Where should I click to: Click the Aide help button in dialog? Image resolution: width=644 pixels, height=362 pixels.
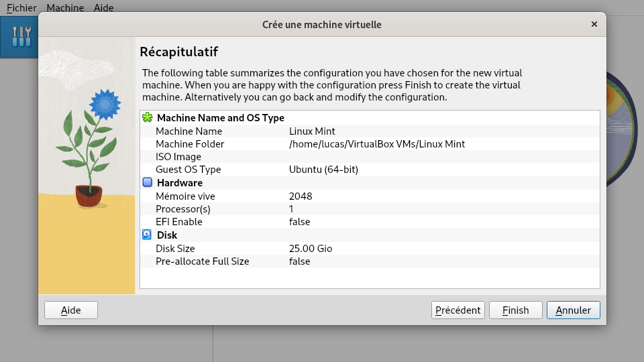(71, 310)
